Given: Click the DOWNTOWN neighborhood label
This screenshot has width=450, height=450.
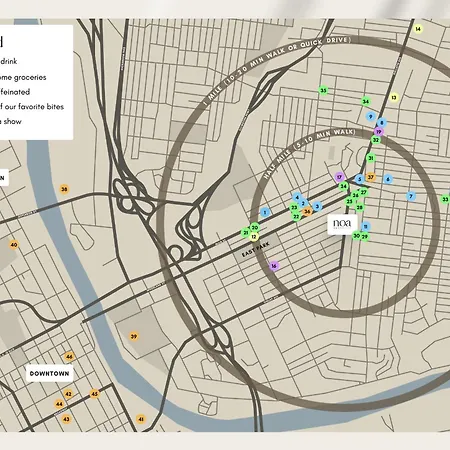Looking at the screenshot, I should point(49,374).
